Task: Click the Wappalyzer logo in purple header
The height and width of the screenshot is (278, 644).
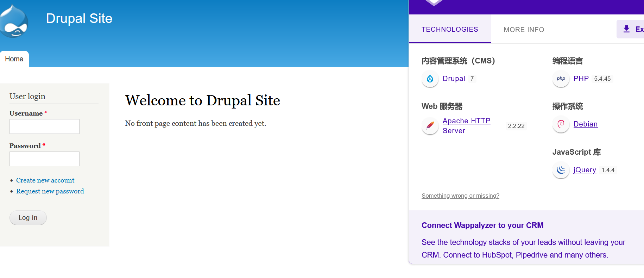Action: click(434, 3)
